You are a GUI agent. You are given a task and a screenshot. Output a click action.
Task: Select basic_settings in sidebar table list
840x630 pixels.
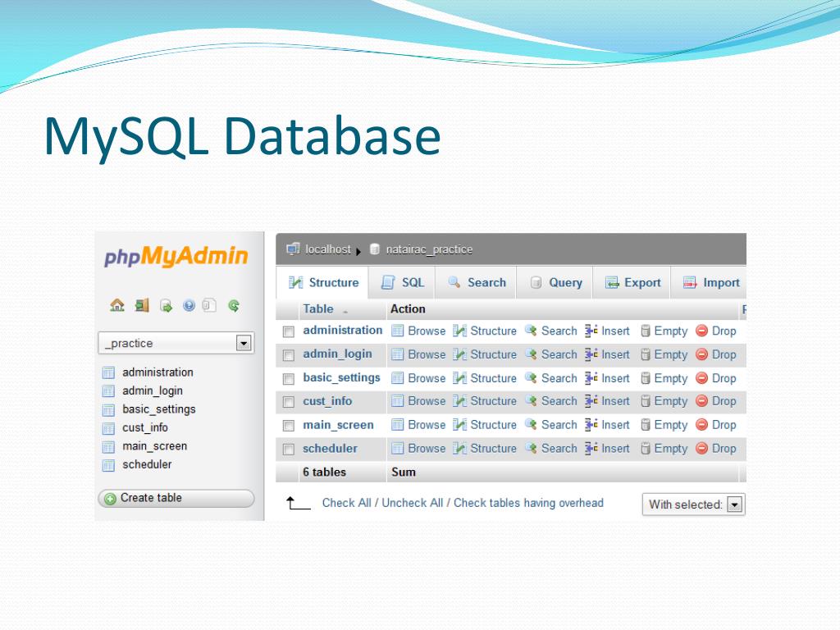tap(159, 409)
